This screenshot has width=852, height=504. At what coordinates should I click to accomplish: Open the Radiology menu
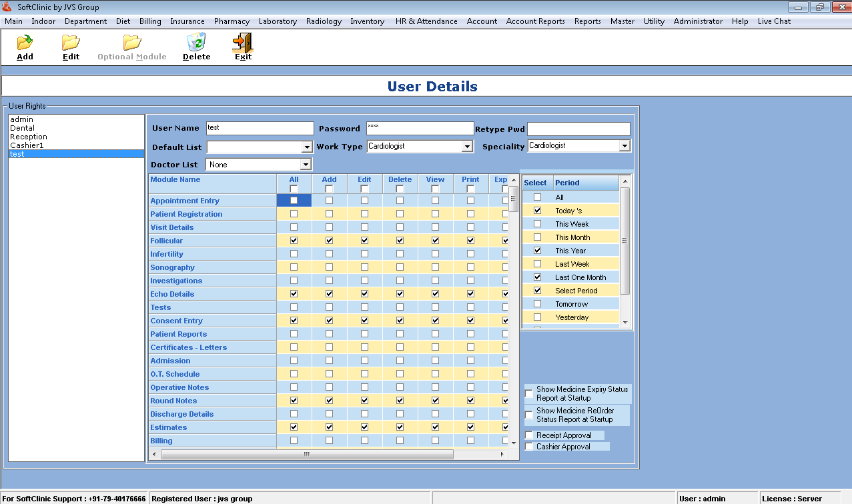[324, 21]
